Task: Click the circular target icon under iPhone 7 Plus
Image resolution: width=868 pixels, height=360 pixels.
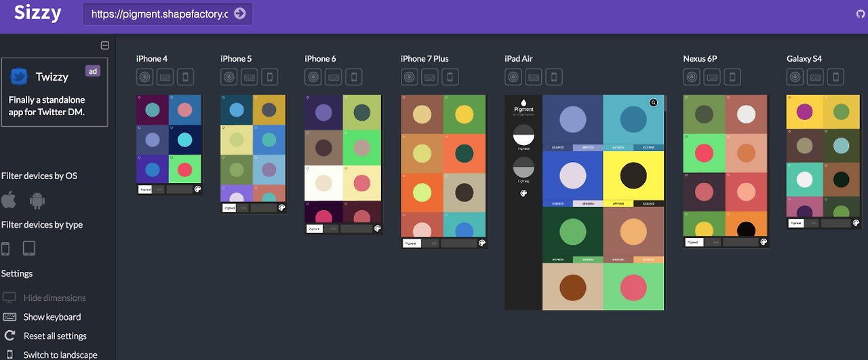Action: 409,77
